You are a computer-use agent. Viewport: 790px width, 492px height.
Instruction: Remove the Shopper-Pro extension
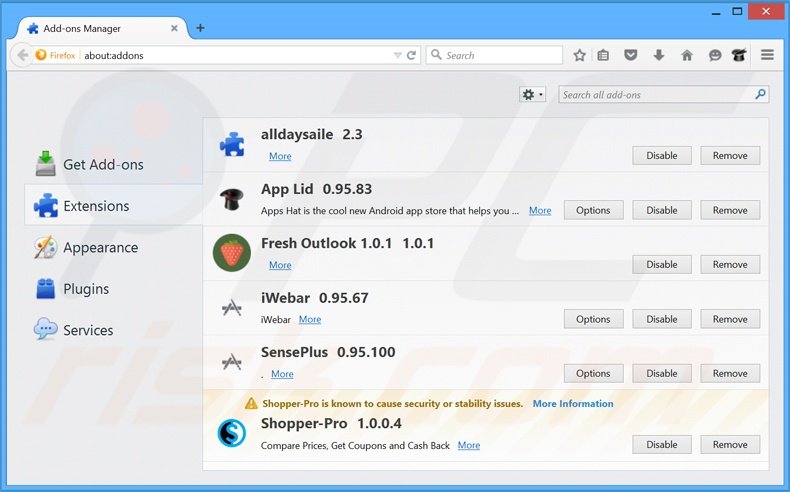click(x=730, y=445)
